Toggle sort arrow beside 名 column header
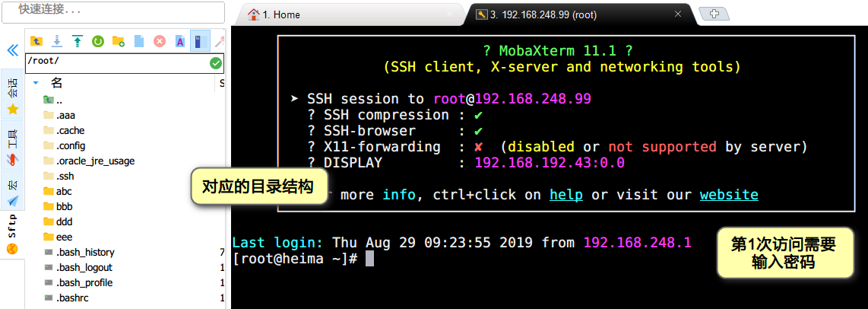Screen dimensions: 868x309 (x=36, y=83)
